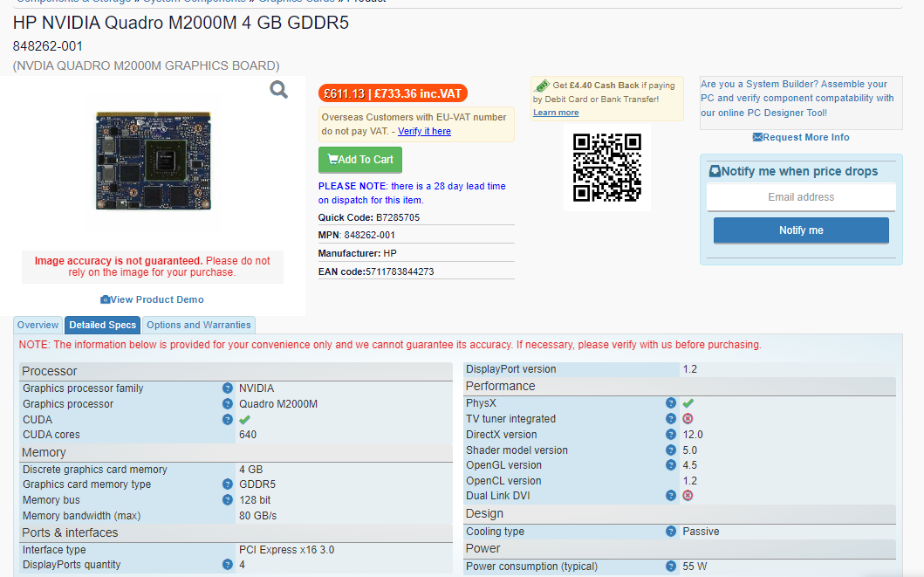Click help icon next to Power consumption
The image size is (924, 577).
(x=671, y=567)
